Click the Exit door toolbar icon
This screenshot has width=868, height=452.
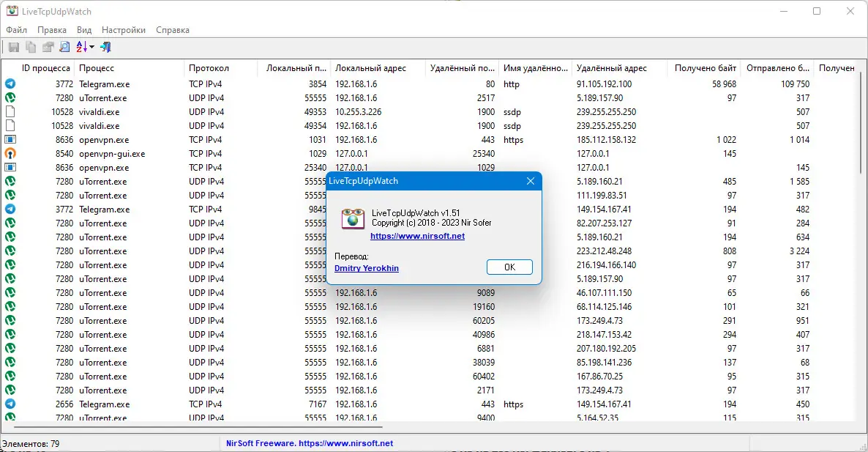105,47
